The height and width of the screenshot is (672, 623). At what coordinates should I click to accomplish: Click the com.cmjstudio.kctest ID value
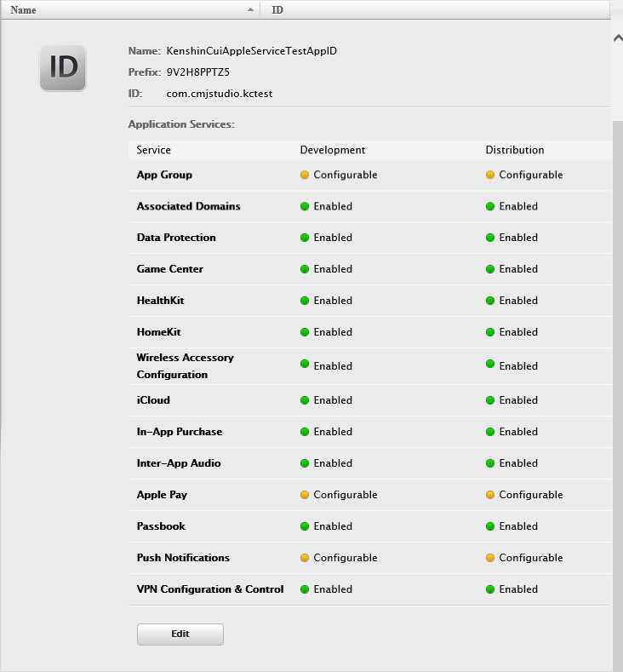220,93
